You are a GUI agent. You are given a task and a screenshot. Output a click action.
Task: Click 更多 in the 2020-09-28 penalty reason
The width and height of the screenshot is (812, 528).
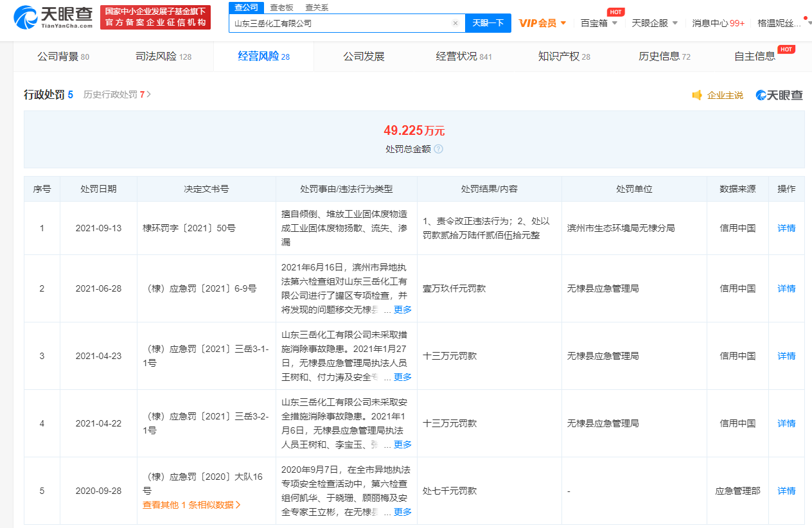tap(403, 512)
